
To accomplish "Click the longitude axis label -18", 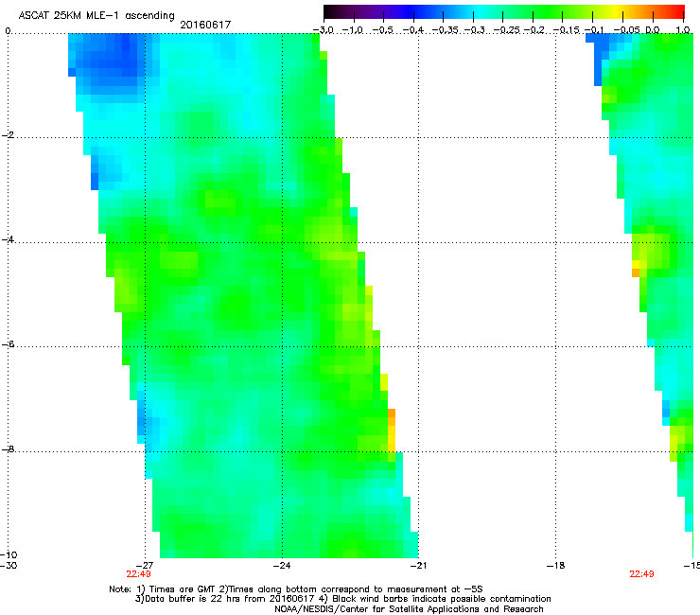I will click(x=556, y=566).
